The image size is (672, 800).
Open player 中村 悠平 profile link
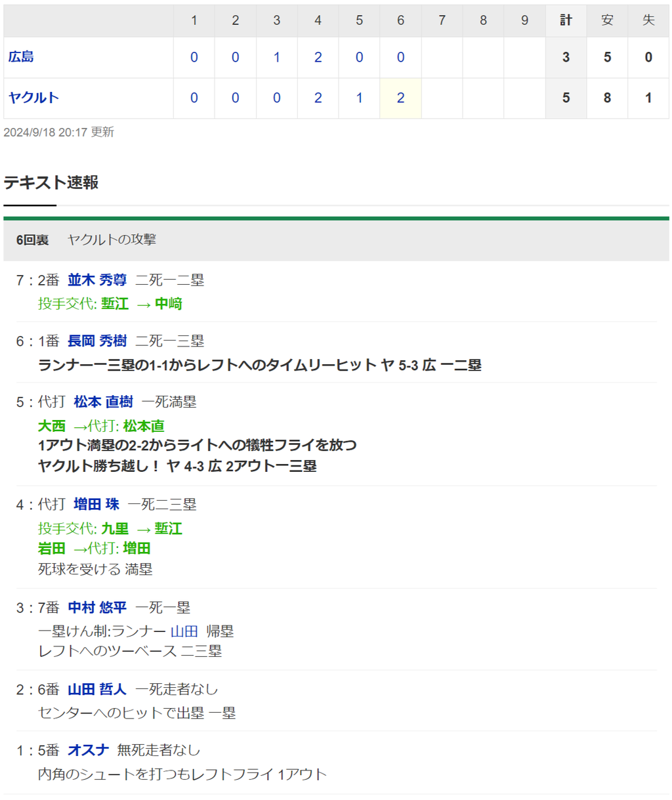[x=97, y=608]
